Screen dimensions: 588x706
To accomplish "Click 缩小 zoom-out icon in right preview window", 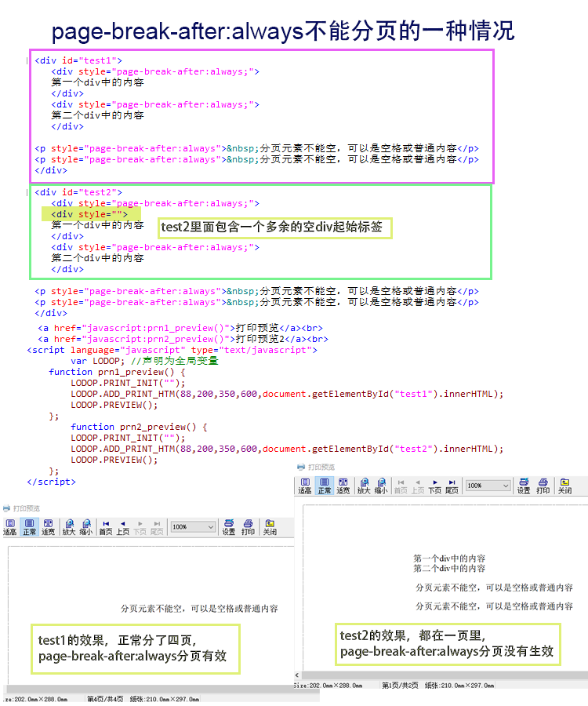I will [380, 486].
